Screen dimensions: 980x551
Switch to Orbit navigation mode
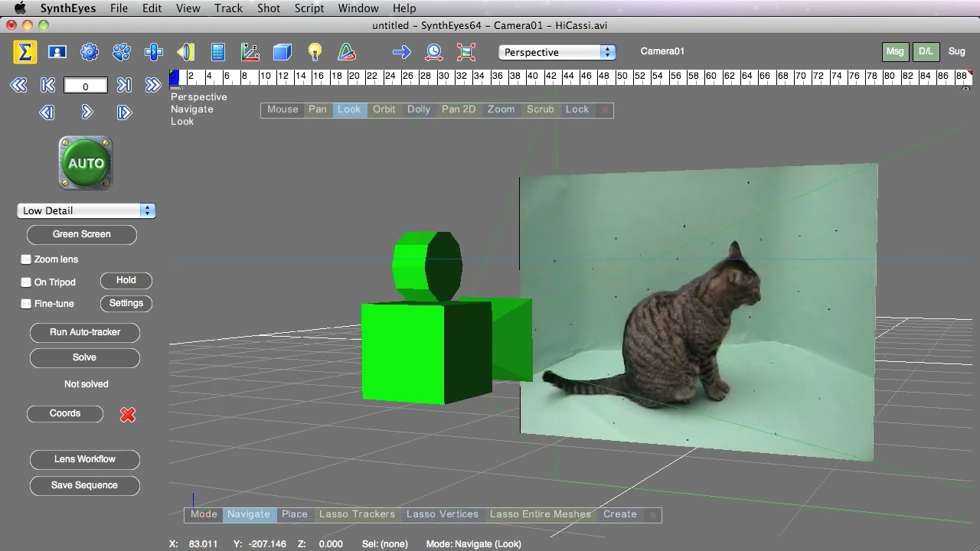[384, 109]
